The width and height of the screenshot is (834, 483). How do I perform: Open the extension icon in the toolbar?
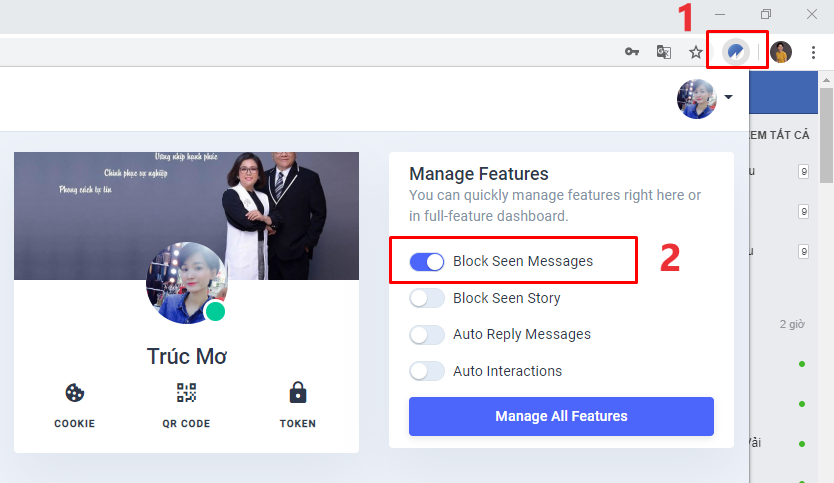pyautogui.click(x=736, y=52)
